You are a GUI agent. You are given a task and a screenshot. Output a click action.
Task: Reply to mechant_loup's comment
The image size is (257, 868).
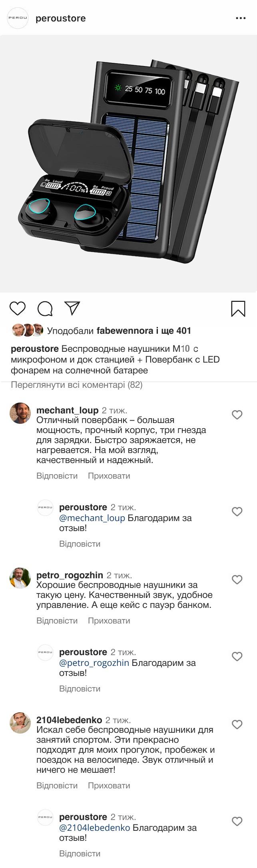click(x=57, y=476)
